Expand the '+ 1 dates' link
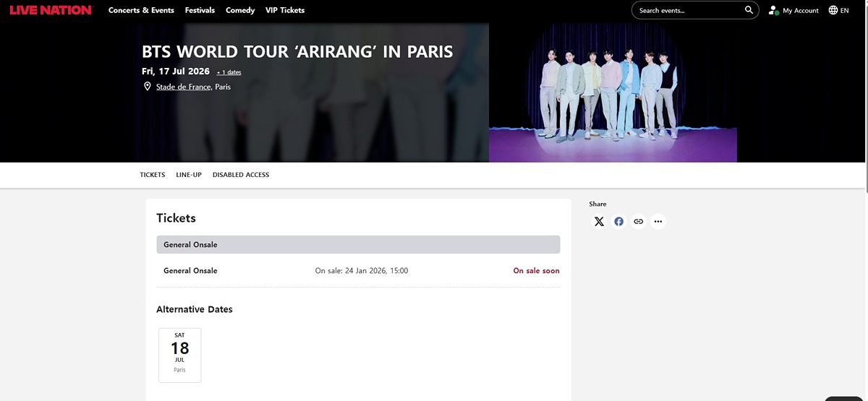 [x=229, y=72]
